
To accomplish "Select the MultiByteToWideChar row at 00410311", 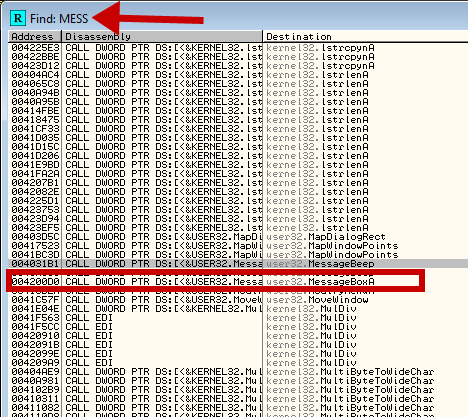I will point(238,399).
